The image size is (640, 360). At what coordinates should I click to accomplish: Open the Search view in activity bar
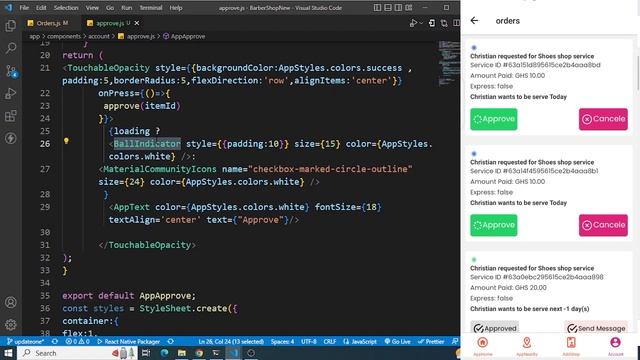[x=11, y=48]
